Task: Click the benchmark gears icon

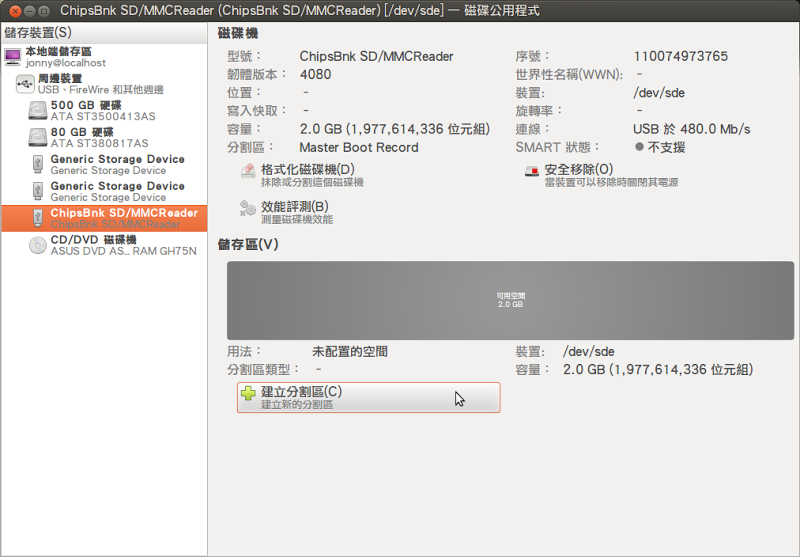Action: click(248, 208)
